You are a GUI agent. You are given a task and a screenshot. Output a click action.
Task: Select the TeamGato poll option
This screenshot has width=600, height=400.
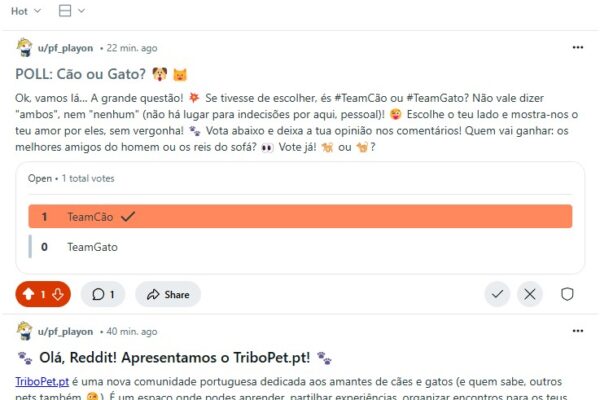click(x=300, y=247)
